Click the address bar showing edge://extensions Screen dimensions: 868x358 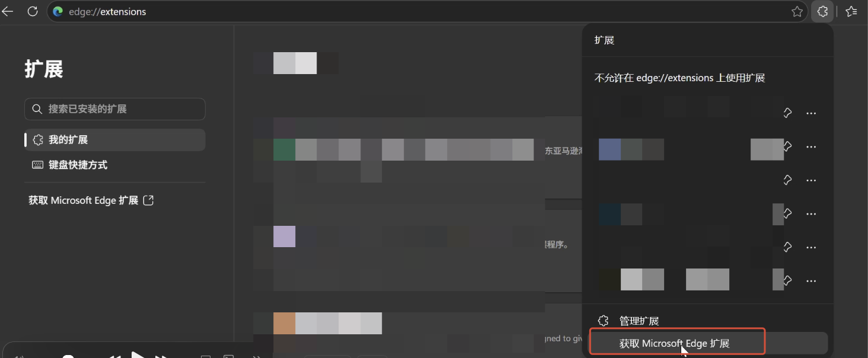pyautogui.click(x=428, y=11)
